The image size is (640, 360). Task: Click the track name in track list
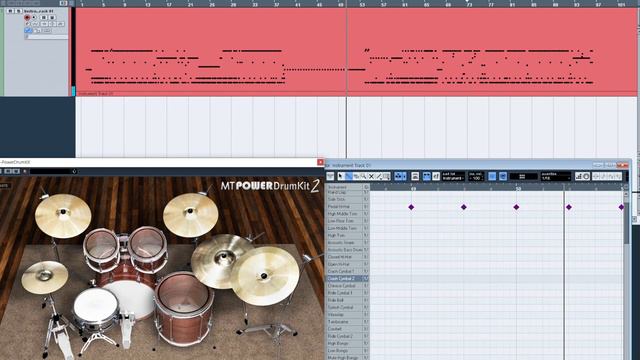(x=39, y=11)
